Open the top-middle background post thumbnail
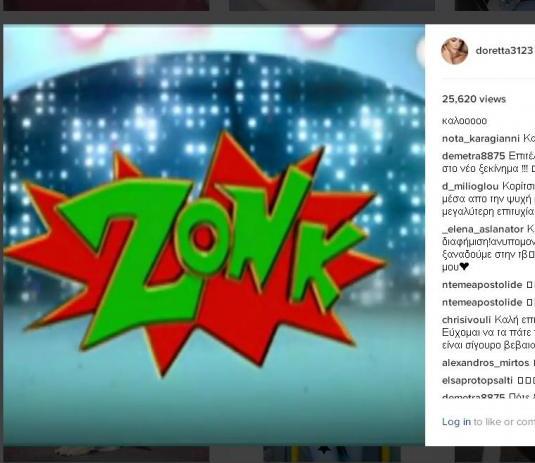The image size is (535, 463). (x=332, y=5)
